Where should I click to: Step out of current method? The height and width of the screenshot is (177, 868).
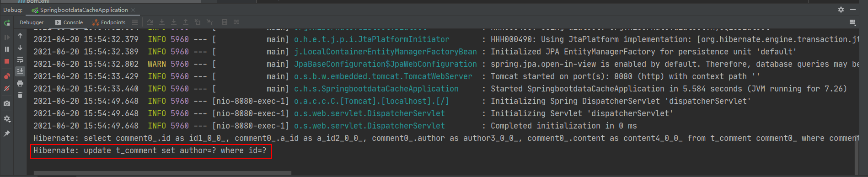pyautogui.click(x=186, y=22)
